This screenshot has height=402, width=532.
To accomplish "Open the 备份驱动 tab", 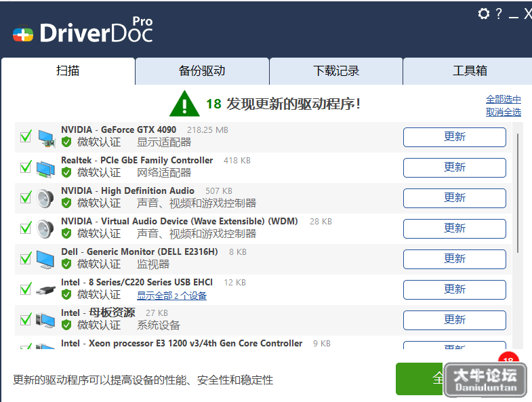I will [x=202, y=71].
